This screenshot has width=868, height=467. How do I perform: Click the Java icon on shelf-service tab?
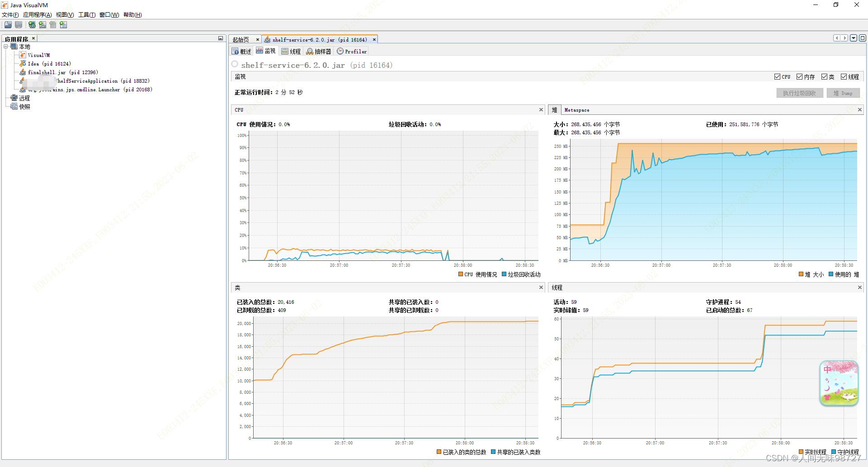[x=268, y=39]
